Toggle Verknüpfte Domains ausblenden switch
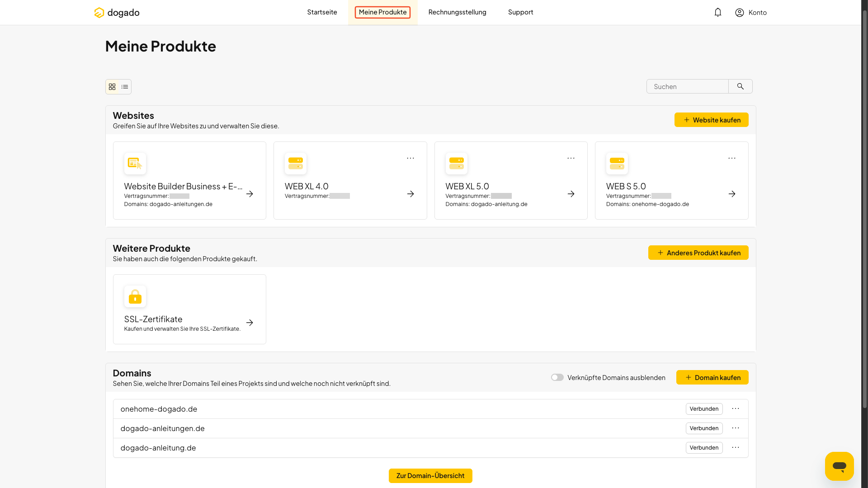Image resolution: width=868 pixels, height=488 pixels. 557,377
